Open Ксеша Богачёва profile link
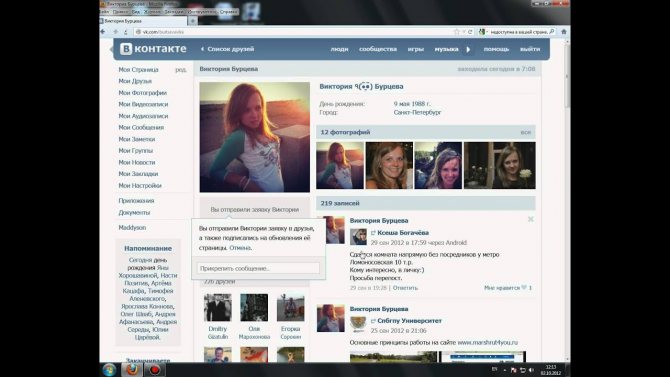Viewport: 670px width, 377px height. pyautogui.click(x=403, y=233)
